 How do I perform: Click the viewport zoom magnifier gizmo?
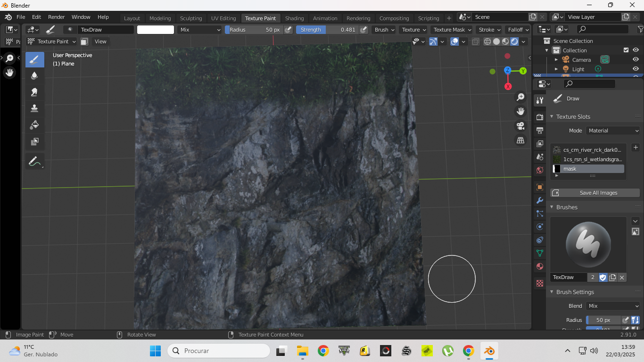520,97
